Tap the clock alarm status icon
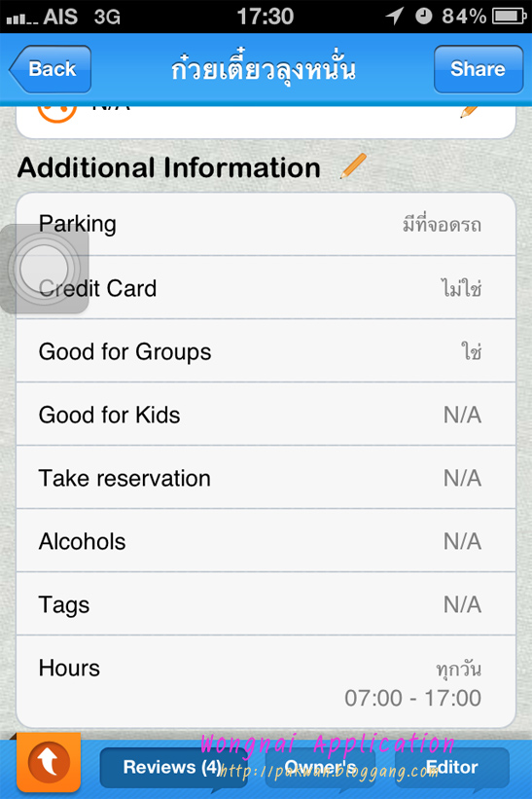 [424, 17]
